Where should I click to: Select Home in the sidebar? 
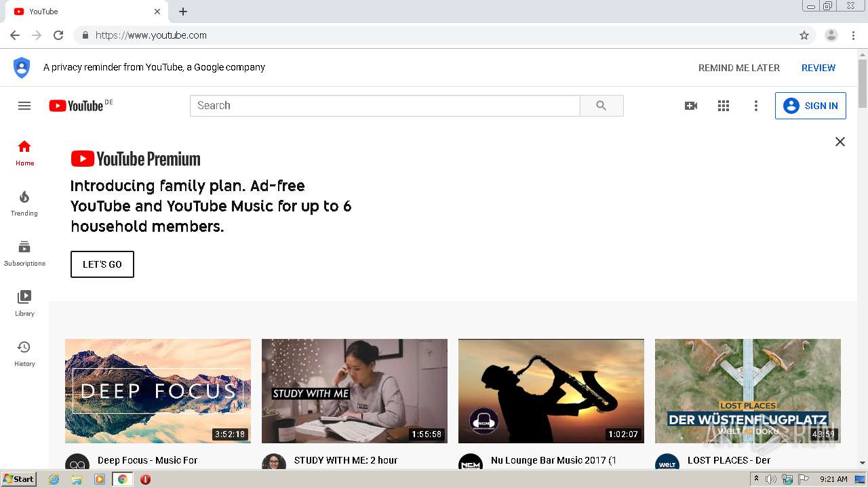[24, 152]
